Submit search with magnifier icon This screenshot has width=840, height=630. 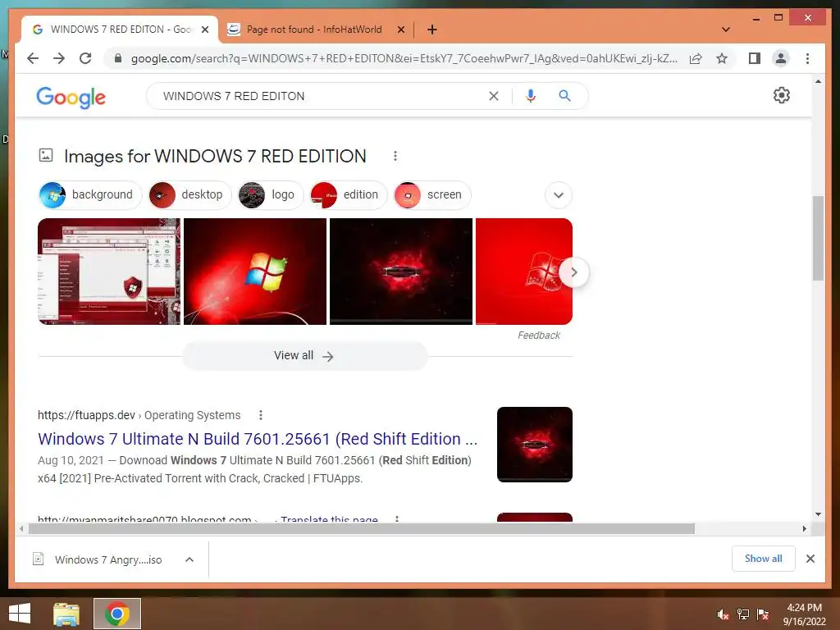[x=564, y=96]
